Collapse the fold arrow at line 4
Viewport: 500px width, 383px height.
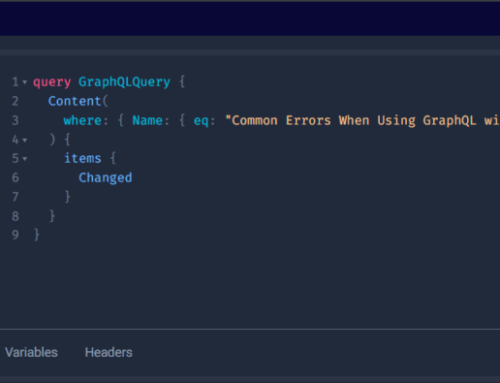point(25,140)
